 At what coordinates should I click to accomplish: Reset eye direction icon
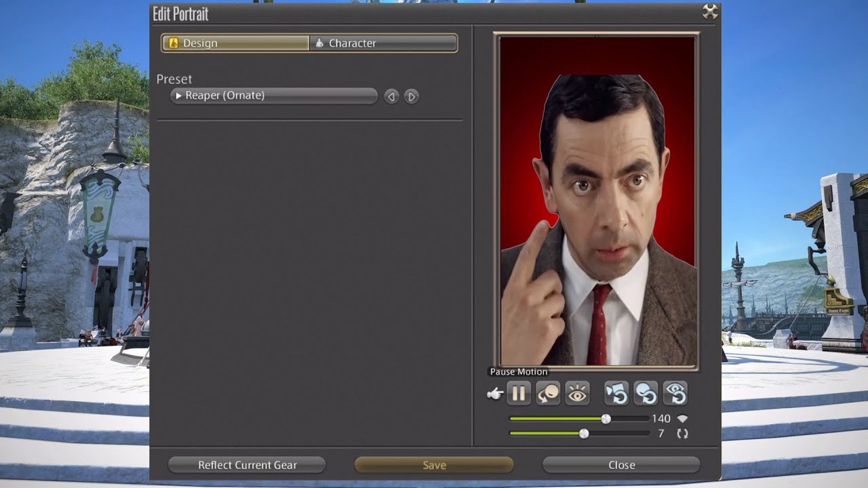coord(675,393)
